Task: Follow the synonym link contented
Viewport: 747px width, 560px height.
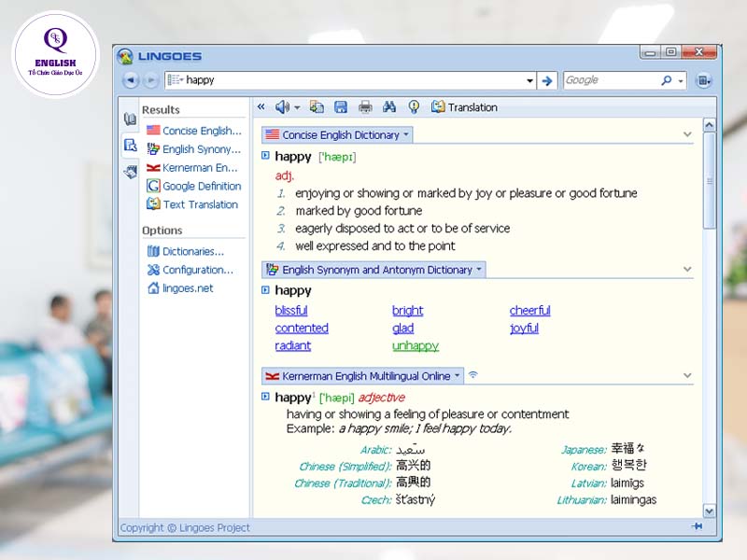Action: click(x=302, y=329)
